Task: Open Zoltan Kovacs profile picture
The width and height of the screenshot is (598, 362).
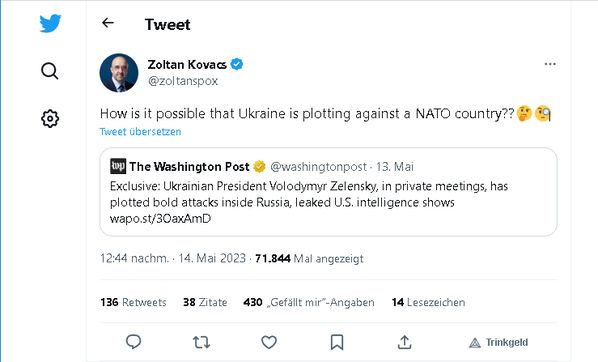Action: click(x=119, y=72)
